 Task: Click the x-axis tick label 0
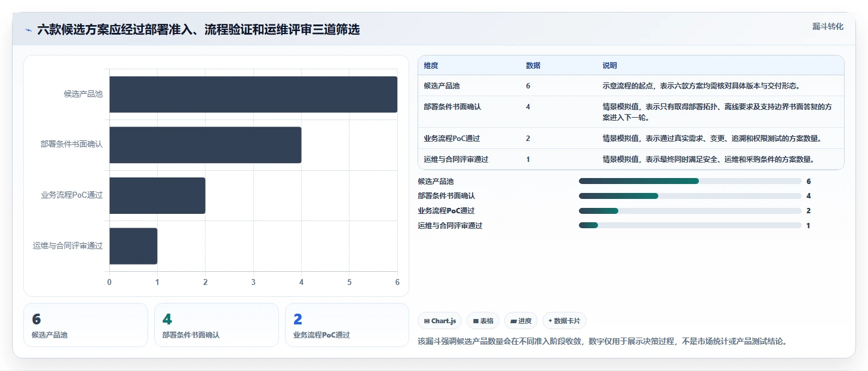coord(109,282)
